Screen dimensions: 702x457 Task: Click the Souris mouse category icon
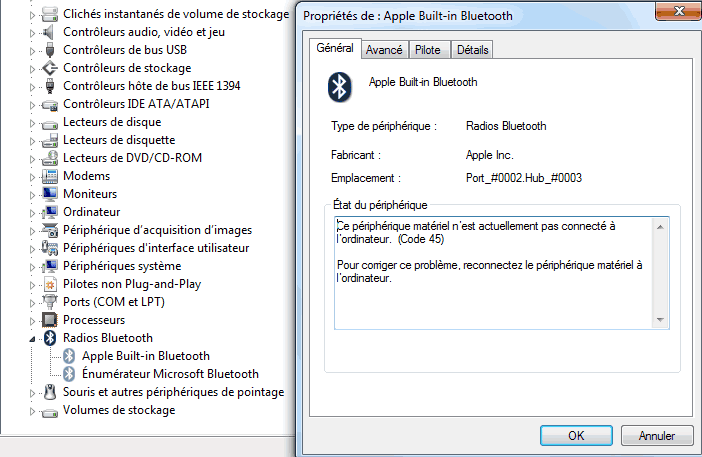[50, 392]
